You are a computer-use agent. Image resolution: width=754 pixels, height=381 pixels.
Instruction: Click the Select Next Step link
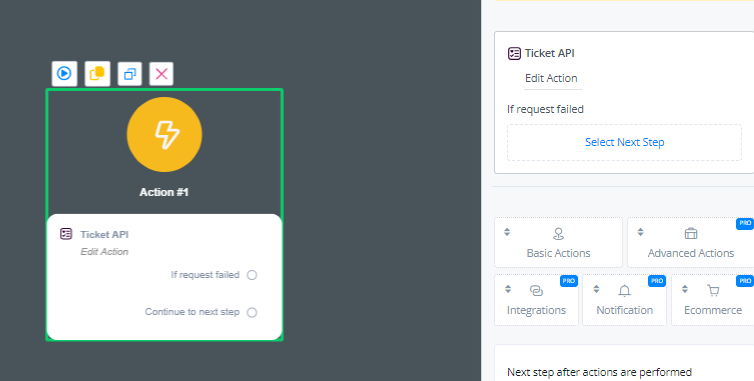point(625,142)
